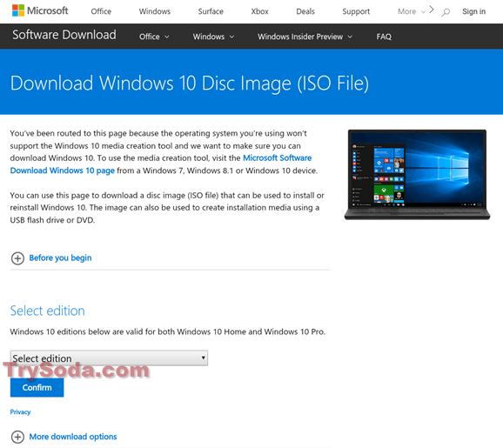The height and width of the screenshot is (448, 503).
Task: Click the Windows 10 laptop image
Action: click(417, 175)
